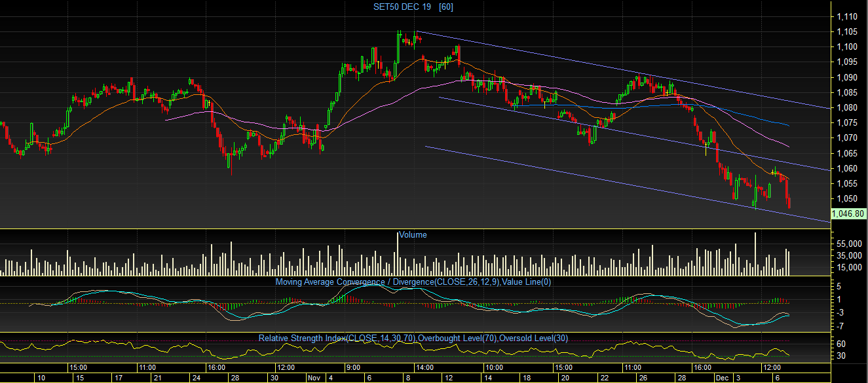Viewport: 868px width, 383px height.
Task: Click the 9:00 time axis label
Action: tap(354, 367)
